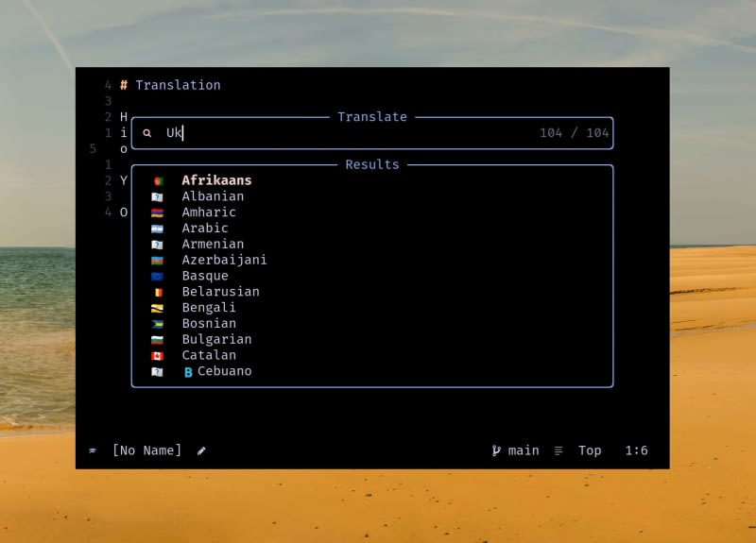Select Albanian from the results list
Screen dimensions: 756x543
pyautogui.click(x=213, y=196)
